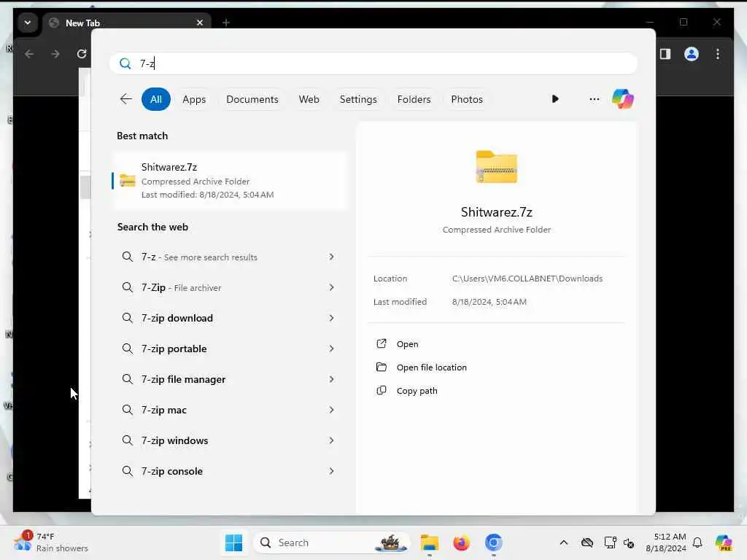Viewport: 747px width, 560px height.
Task: Close the New Tab browser tab
Action: tap(200, 23)
